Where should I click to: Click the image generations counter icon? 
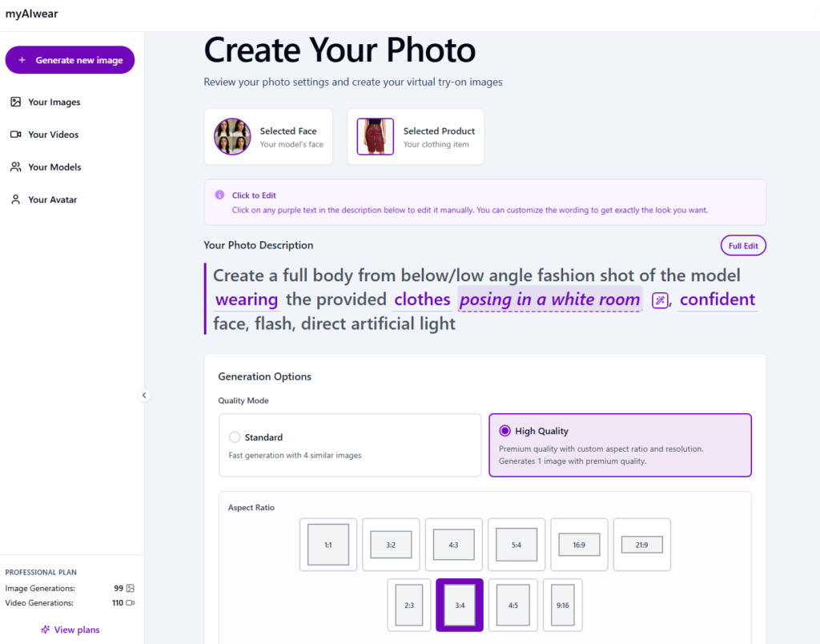(131, 589)
